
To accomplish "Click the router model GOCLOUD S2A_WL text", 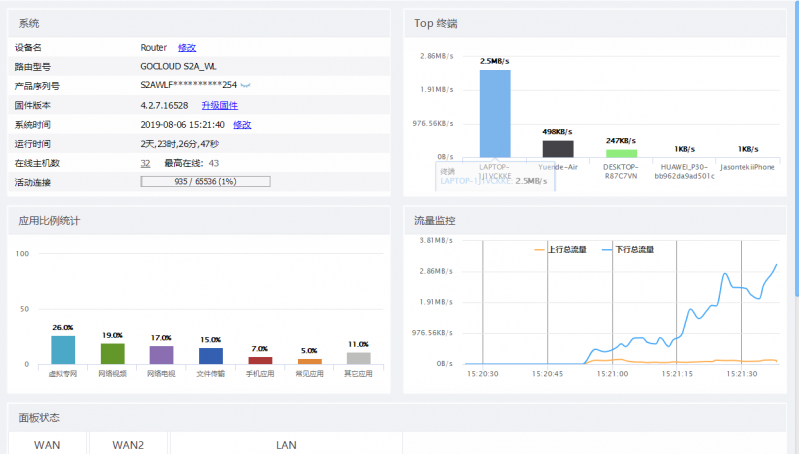I will [178, 66].
